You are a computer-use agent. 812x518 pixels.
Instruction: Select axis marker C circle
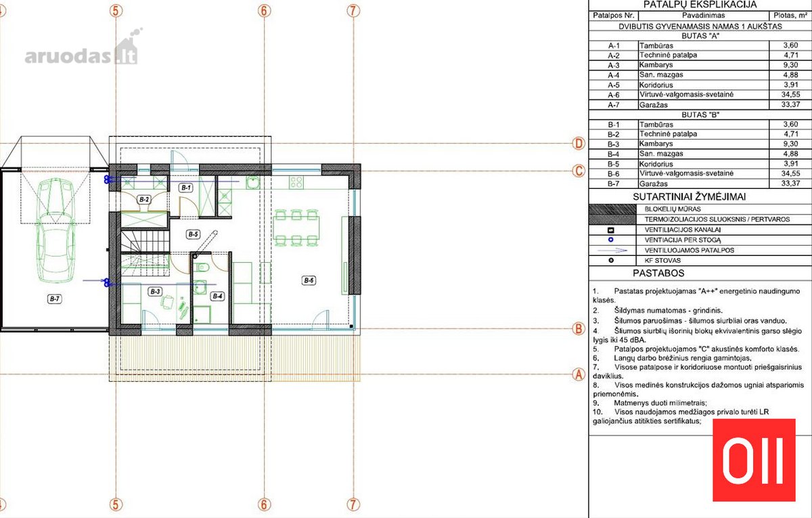579,171
